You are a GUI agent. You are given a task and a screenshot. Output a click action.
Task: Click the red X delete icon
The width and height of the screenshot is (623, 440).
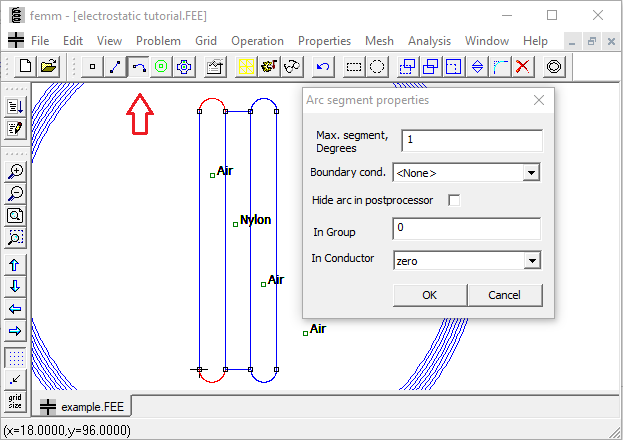click(523, 66)
